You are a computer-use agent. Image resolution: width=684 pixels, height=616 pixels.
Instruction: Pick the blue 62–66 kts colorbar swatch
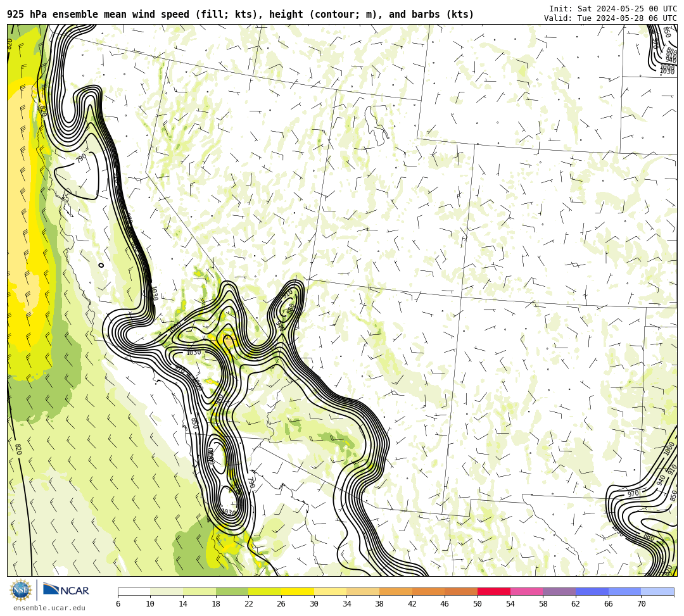tap(592, 591)
